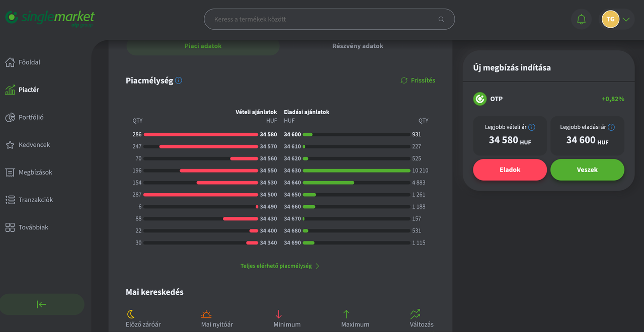Open Főoldal in the sidebar
The image size is (644, 332).
(x=29, y=62)
